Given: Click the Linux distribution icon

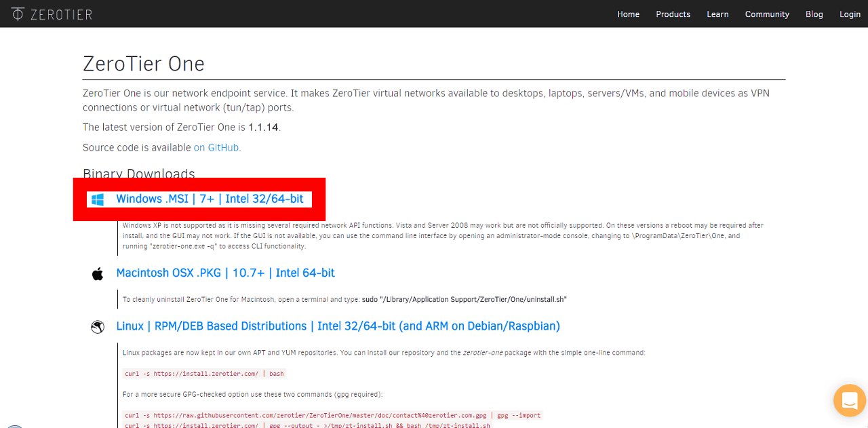Looking at the screenshot, I should pyautogui.click(x=98, y=327).
